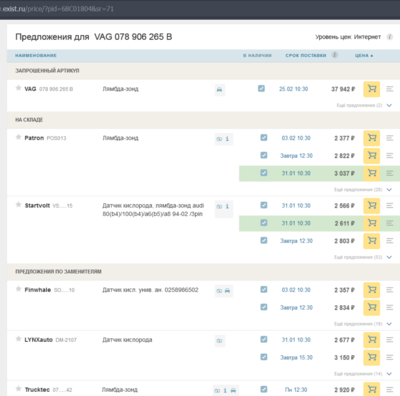Toggle checkbox for Patron Завтра 12:30 offer

tap(264, 155)
